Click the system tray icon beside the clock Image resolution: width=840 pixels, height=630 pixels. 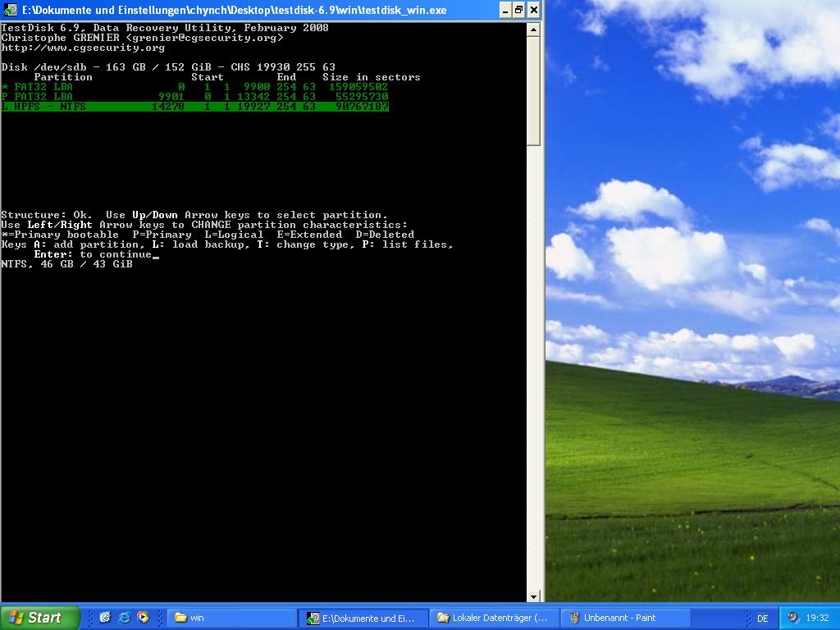[793, 618]
